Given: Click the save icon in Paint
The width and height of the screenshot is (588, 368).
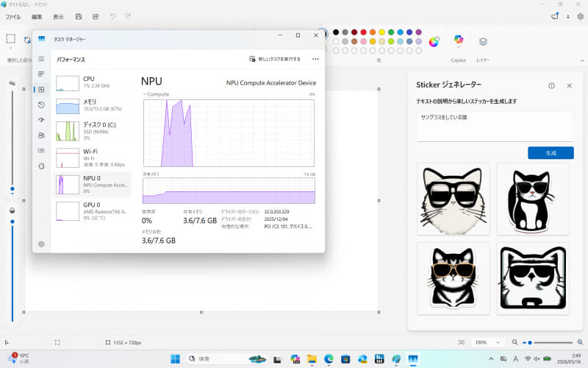Looking at the screenshot, I should (79, 16).
